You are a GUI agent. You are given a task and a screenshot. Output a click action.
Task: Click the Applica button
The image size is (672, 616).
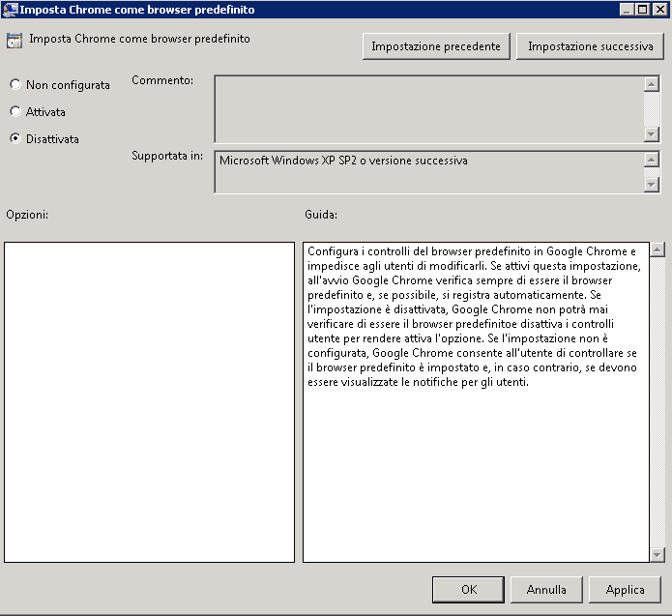click(x=625, y=590)
